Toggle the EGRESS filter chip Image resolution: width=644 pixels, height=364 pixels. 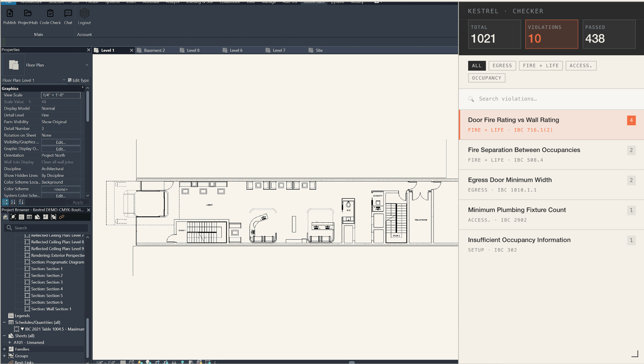502,66
